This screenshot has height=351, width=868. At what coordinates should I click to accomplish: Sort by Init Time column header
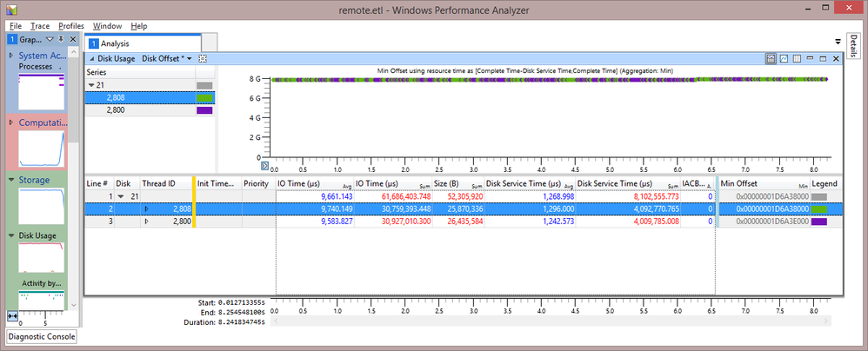(219, 183)
